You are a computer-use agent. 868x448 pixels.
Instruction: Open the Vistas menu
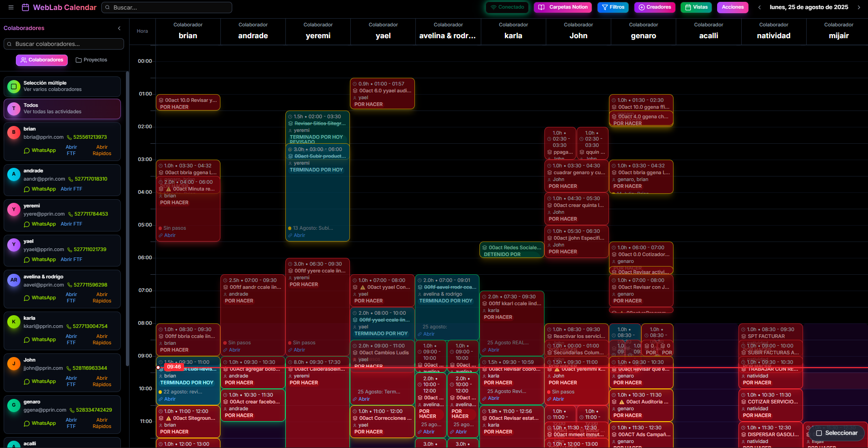point(696,7)
